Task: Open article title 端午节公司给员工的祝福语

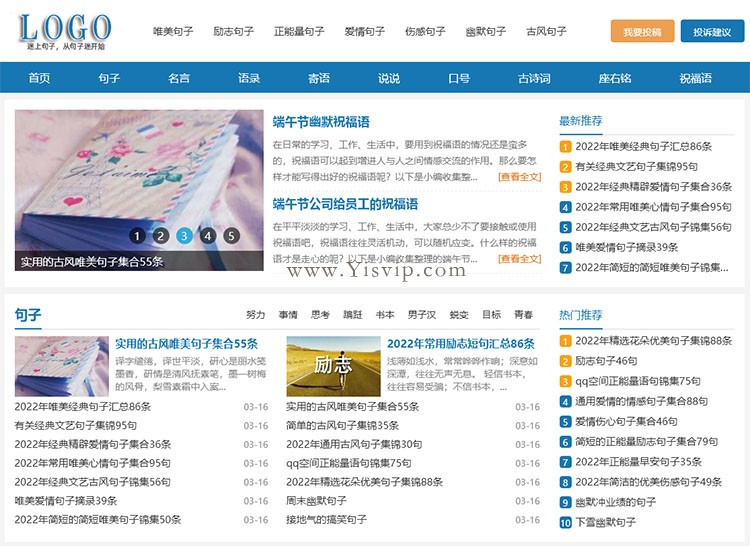Action: coord(345,204)
